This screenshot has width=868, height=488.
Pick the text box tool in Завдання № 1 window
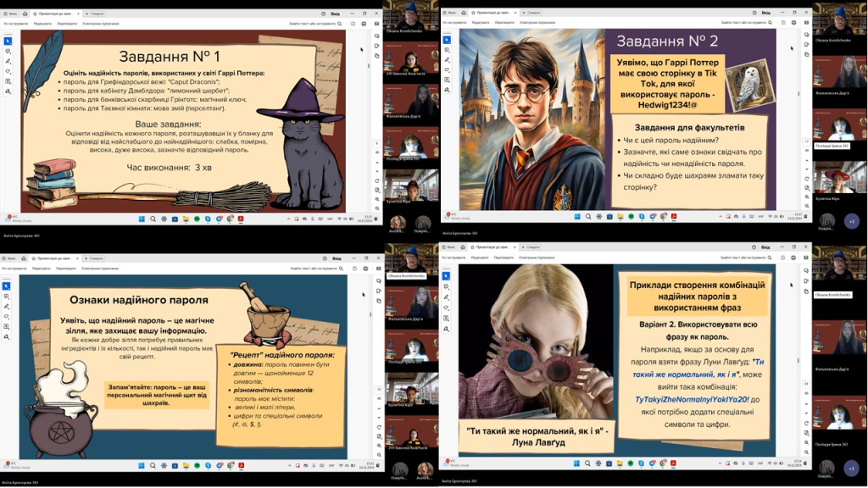pyautogui.click(x=8, y=80)
